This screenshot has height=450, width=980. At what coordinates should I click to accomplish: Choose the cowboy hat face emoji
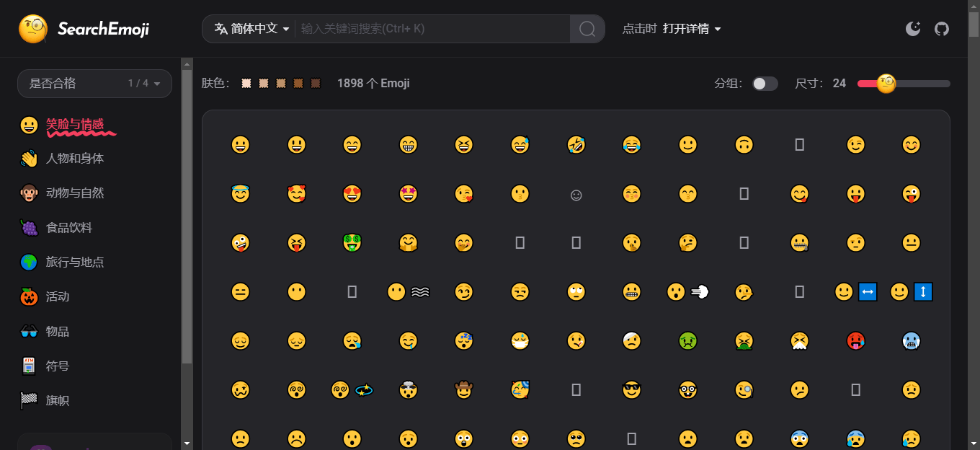(463, 390)
